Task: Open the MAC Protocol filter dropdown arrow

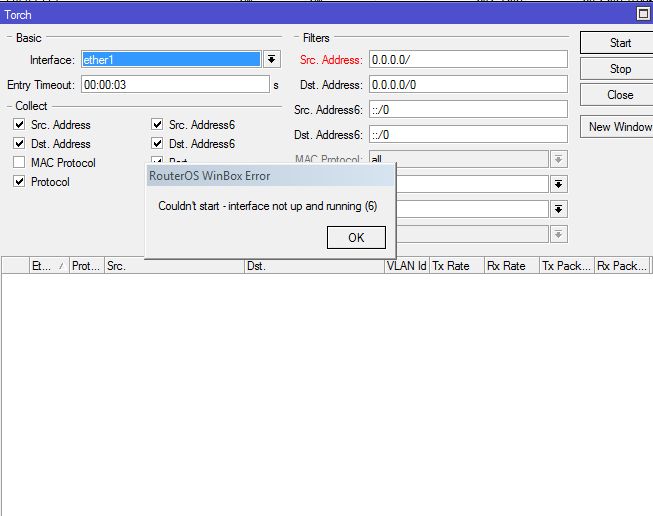Action: click(558, 159)
